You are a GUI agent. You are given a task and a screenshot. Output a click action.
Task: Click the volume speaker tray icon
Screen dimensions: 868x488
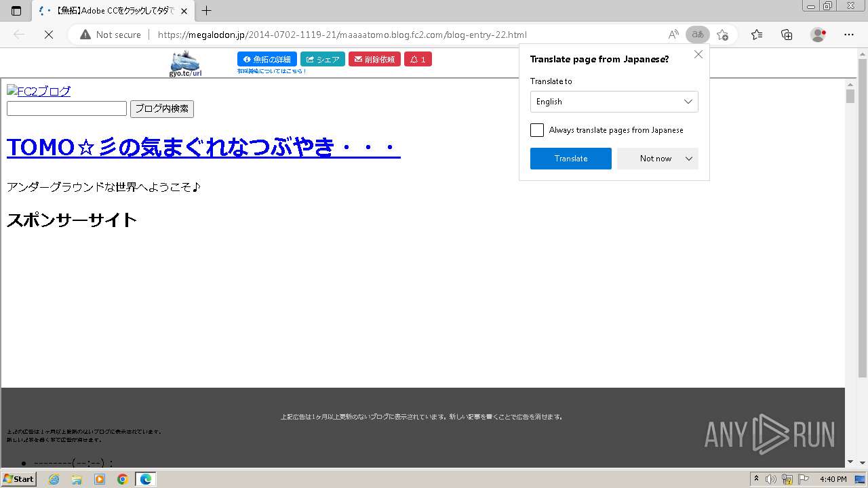click(x=771, y=479)
